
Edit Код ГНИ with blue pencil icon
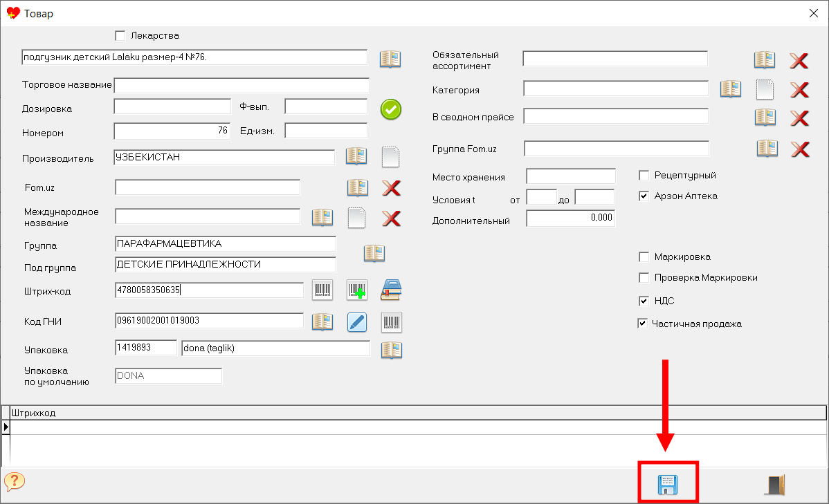tap(357, 321)
